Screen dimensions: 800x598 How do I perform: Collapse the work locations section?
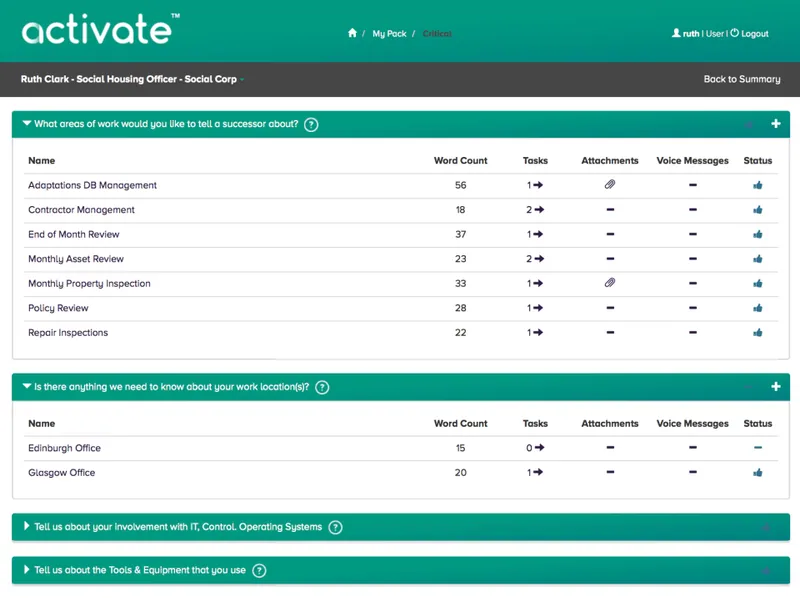(x=27, y=386)
